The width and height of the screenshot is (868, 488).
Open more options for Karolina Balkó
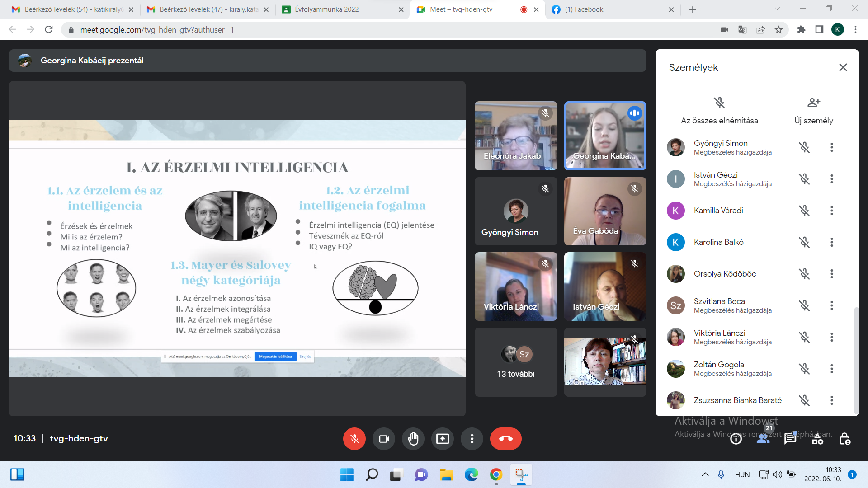[831, 242]
